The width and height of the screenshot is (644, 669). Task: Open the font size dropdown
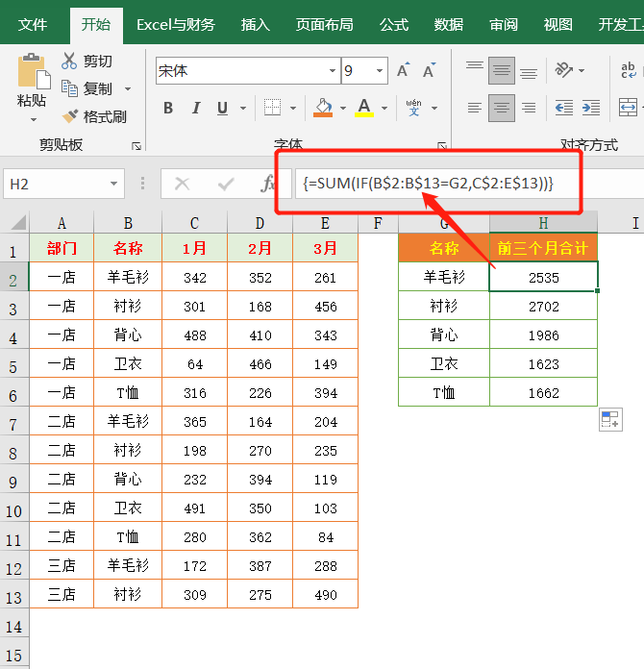380,71
